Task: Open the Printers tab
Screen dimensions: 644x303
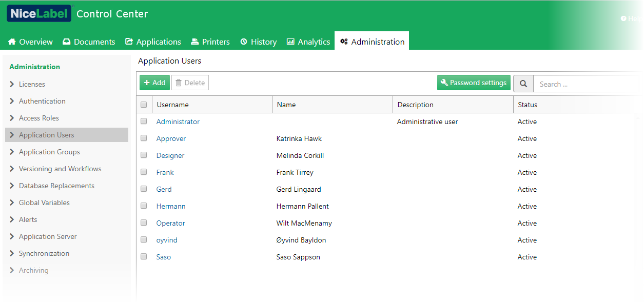Action: point(210,42)
